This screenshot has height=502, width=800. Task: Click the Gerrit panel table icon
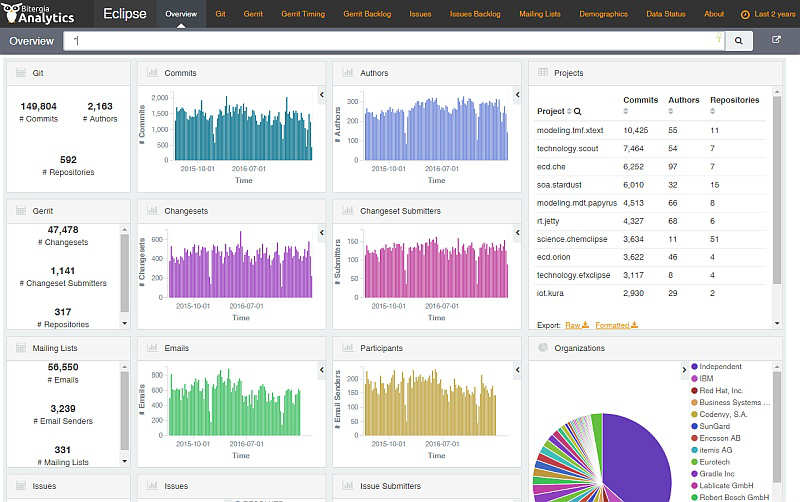click(21, 211)
